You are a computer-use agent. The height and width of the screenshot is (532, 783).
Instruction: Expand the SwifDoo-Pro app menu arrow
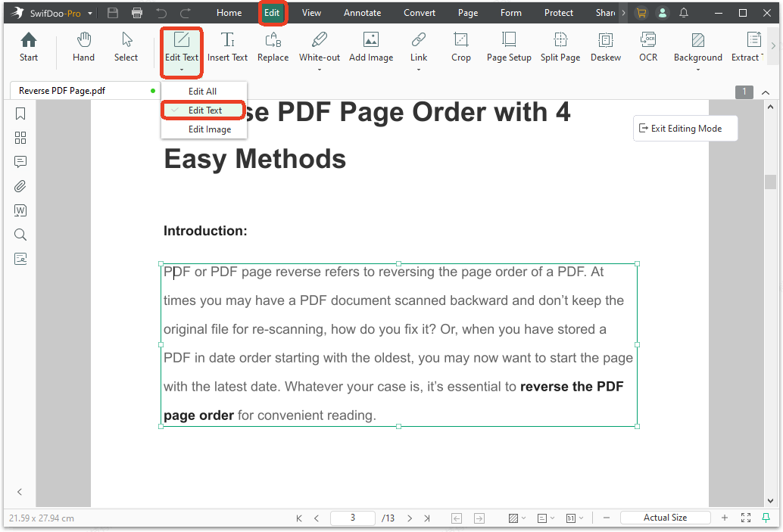pyautogui.click(x=90, y=14)
